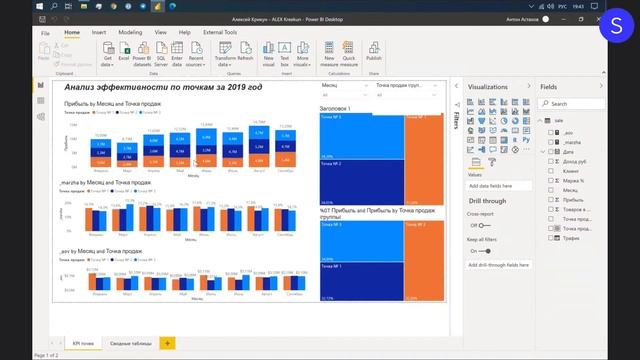640x360 pixels.
Task: Check the Дата field
Action: coord(551,152)
